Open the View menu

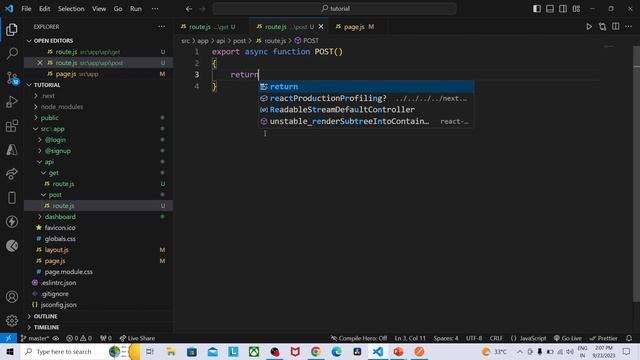tap(99, 9)
